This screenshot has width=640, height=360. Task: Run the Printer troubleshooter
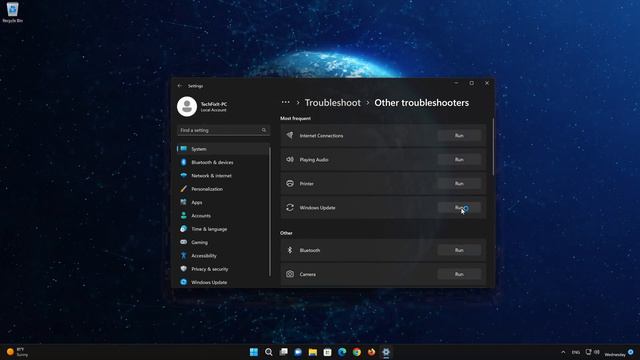click(x=459, y=184)
